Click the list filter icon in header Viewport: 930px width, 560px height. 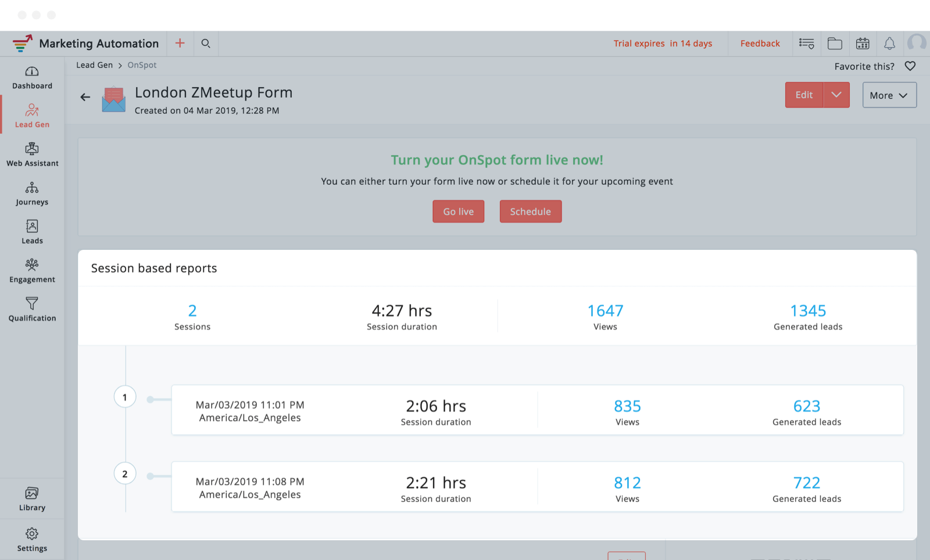[807, 44]
